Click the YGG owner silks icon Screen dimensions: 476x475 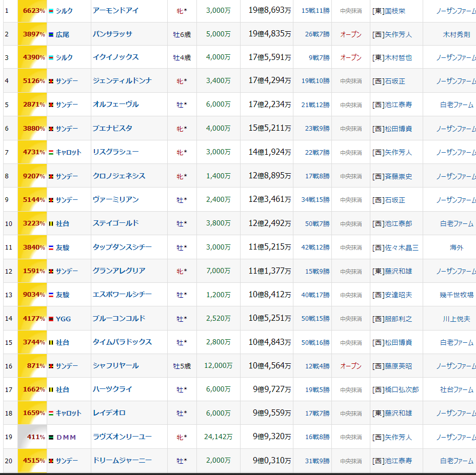click(x=51, y=319)
